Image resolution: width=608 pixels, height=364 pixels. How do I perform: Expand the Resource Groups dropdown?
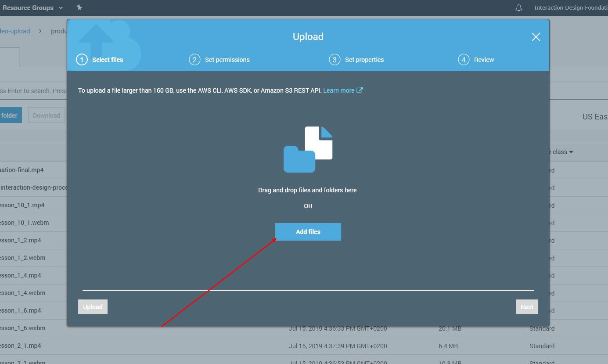(32, 8)
